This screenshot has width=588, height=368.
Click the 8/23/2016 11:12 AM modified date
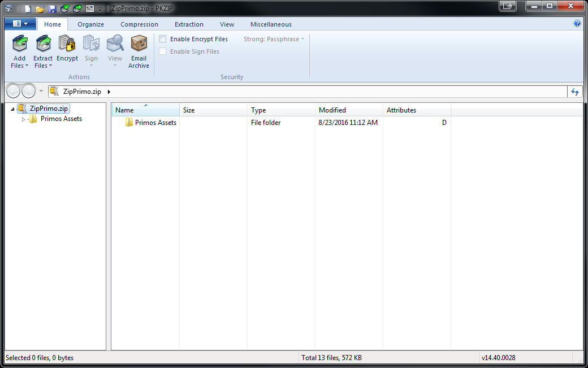click(348, 123)
